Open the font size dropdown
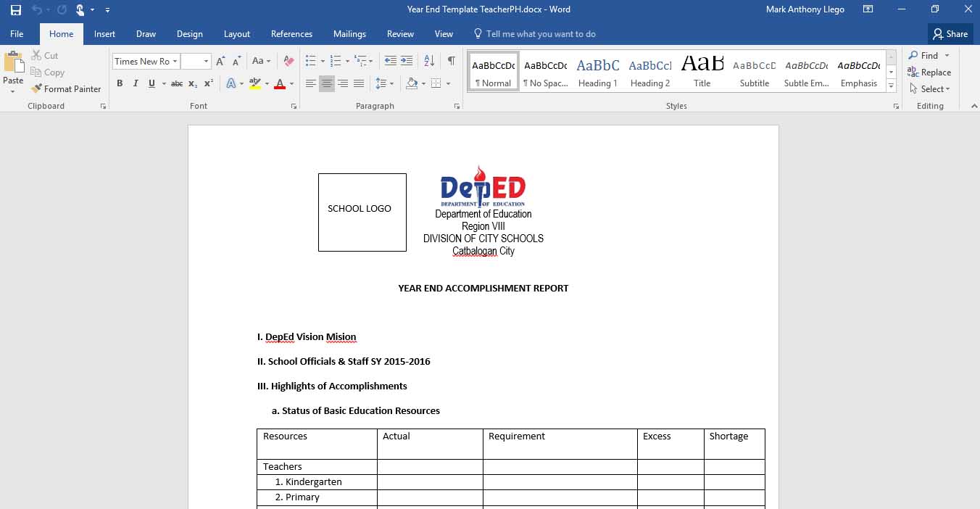This screenshot has width=980, height=509. 207,62
